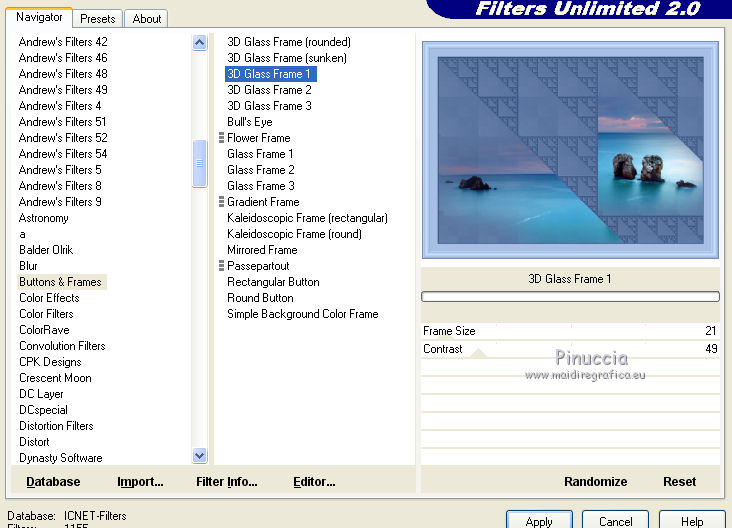Open Filter Info...
Image resolution: width=732 pixels, height=528 pixels.
click(226, 481)
